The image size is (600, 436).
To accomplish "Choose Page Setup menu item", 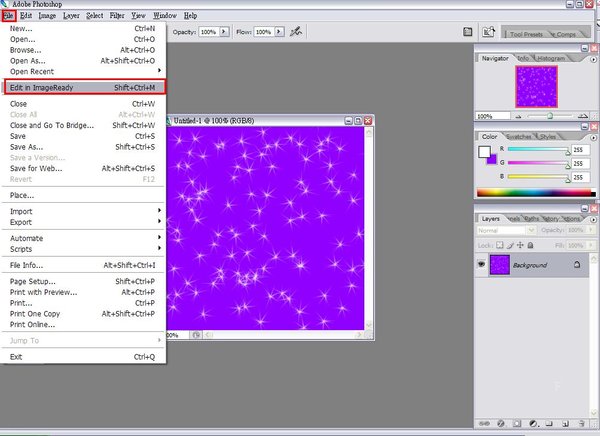I will [x=83, y=281].
